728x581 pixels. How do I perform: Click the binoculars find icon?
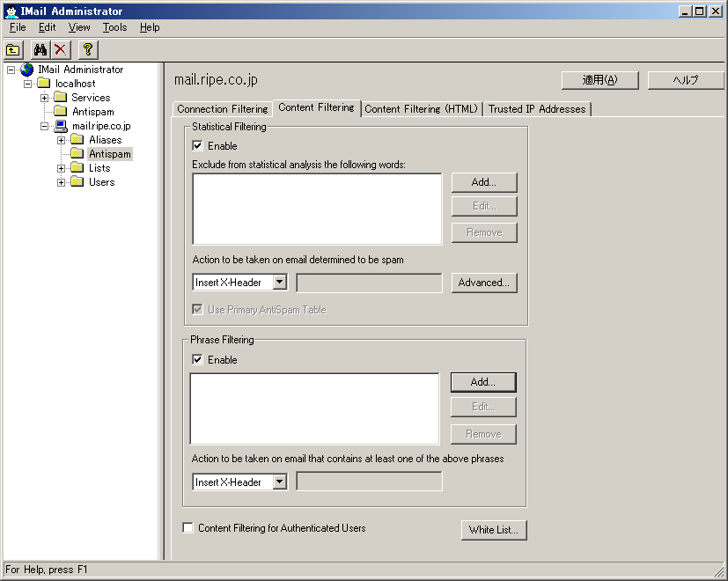tap(40, 50)
